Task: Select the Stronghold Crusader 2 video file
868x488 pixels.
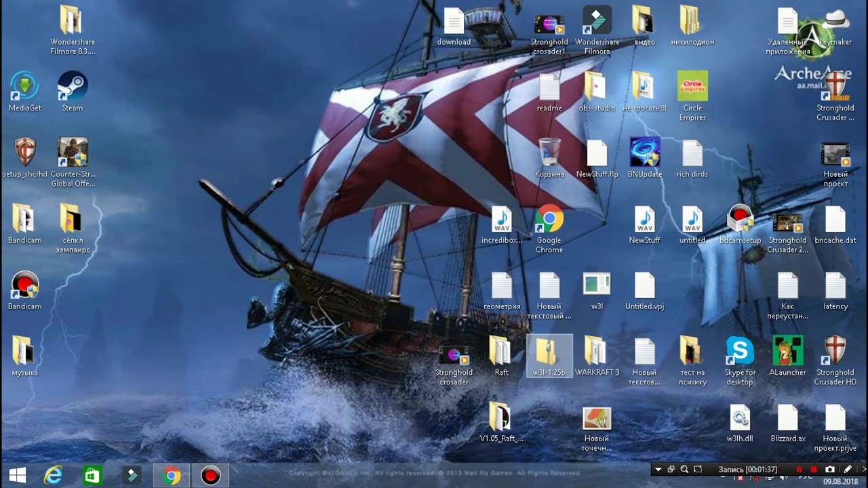Action: coord(787,233)
